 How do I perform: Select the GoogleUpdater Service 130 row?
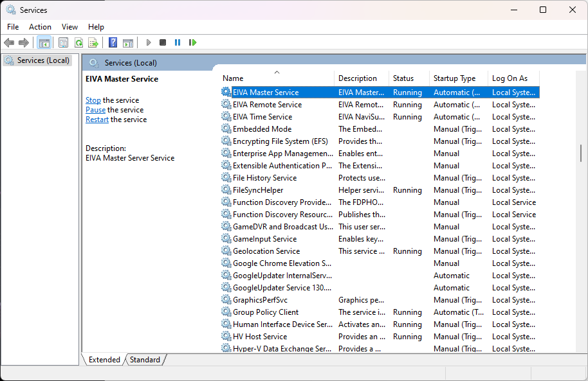[380, 288]
